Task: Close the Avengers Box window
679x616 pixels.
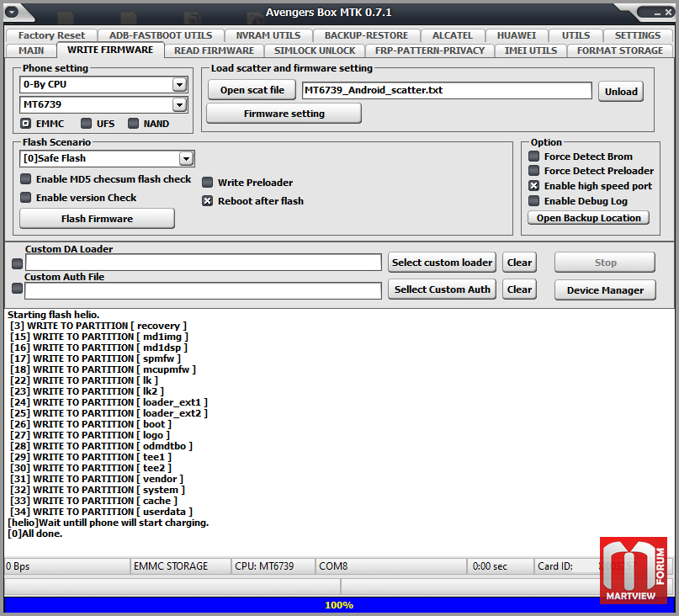Action: point(668,13)
